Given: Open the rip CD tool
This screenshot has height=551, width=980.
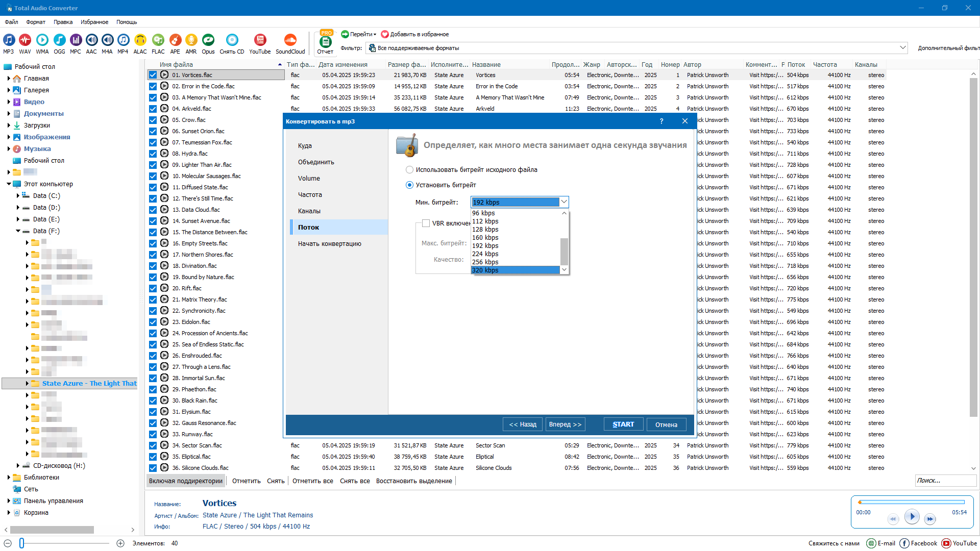Looking at the screenshot, I should (x=232, y=40).
